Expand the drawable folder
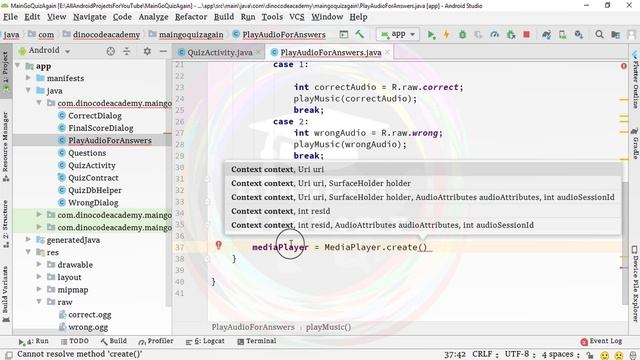This screenshot has height=360, width=640. [x=39, y=264]
